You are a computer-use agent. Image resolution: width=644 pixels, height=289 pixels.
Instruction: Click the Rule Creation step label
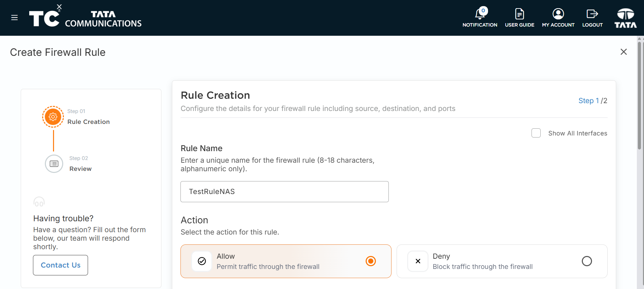pyautogui.click(x=88, y=122)
